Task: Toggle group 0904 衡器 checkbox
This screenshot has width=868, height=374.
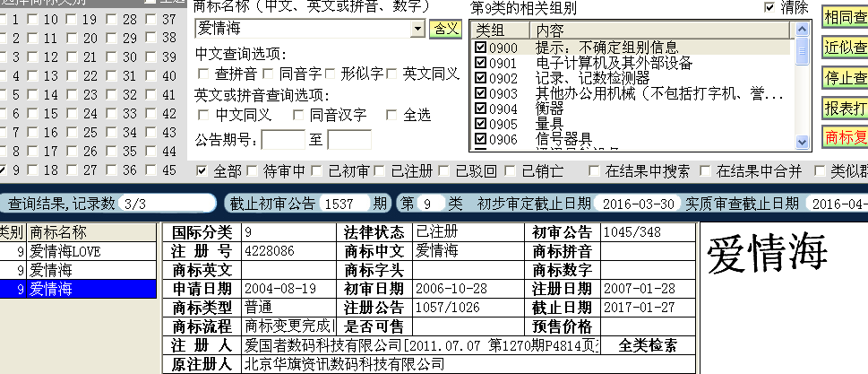Action: point(480,108)
